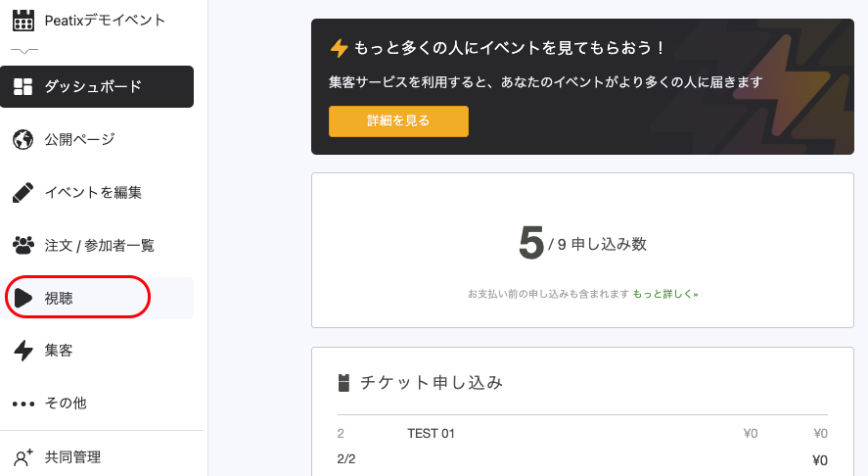Select イベントを編集 menu entry
Viewport: 868px width, 476px height.
tap(97, 192)
